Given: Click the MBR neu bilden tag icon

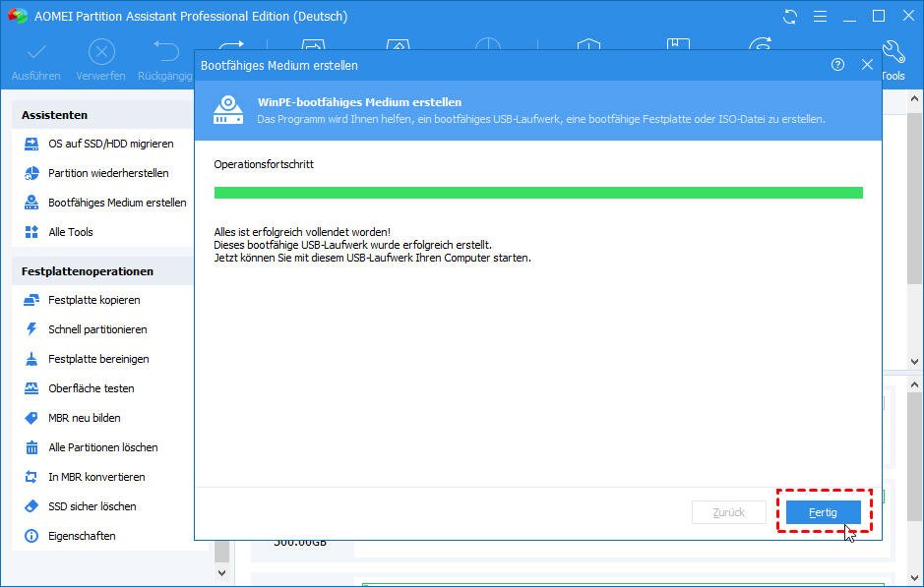Looking at the screenshot, I should (x=31, y=418).
